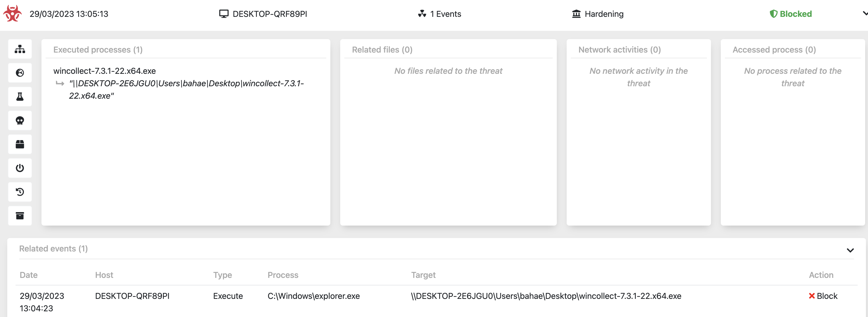Click the globe icon in sidebar
The width and height of the screenshot is (868, 317).
click(20, 73)
